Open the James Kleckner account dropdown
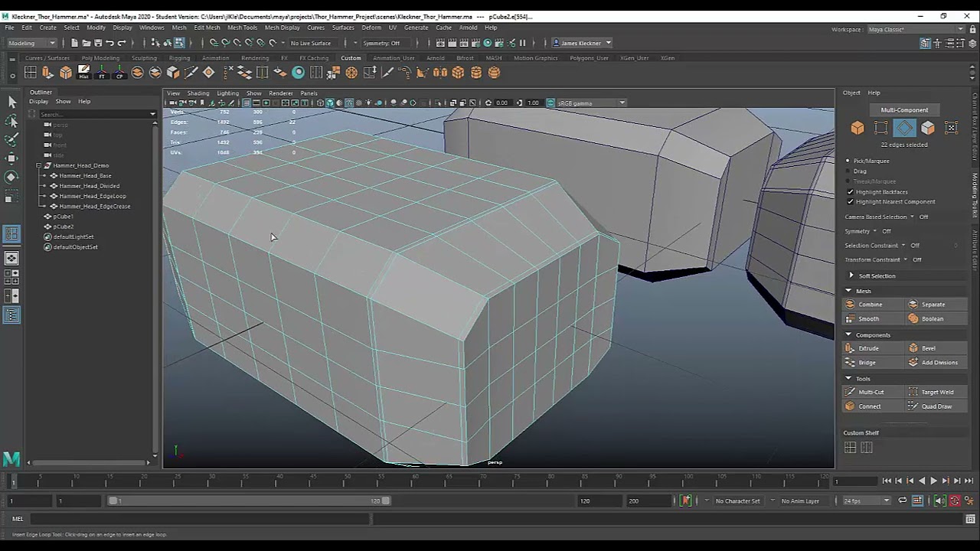980x551 pixels. pos(583,43)
